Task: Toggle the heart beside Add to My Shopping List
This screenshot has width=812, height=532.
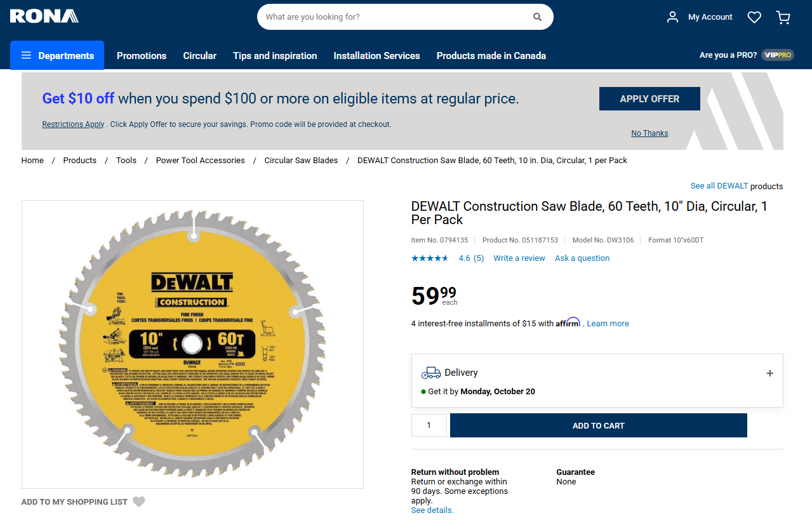Action: (x=138, y=502)
